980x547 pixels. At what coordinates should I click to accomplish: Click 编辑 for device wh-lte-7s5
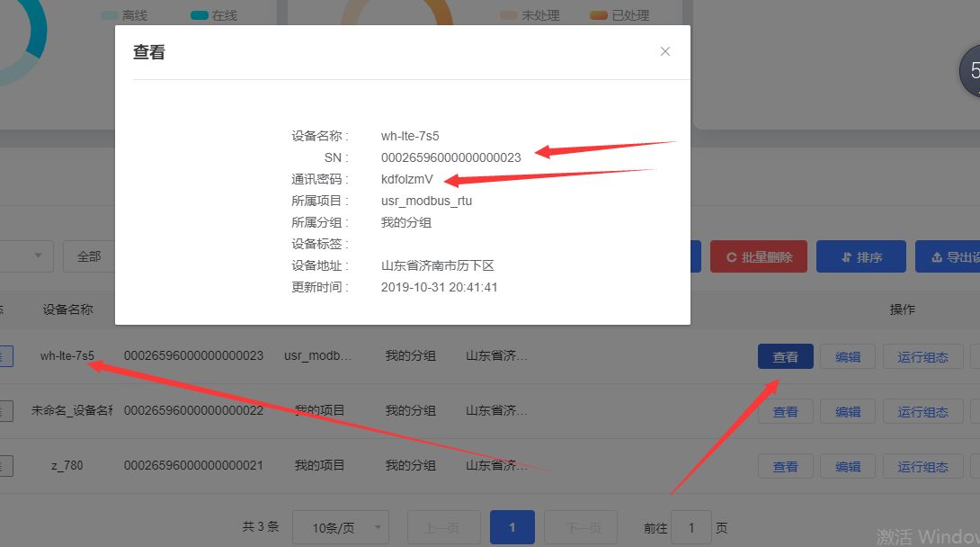[848, 357]
